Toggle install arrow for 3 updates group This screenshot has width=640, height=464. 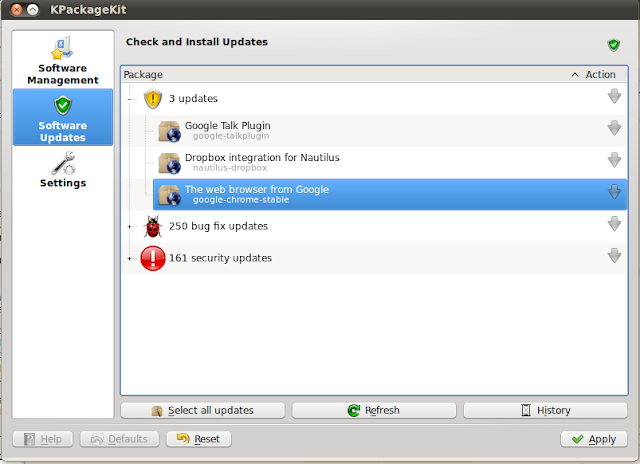coord(614,97)
